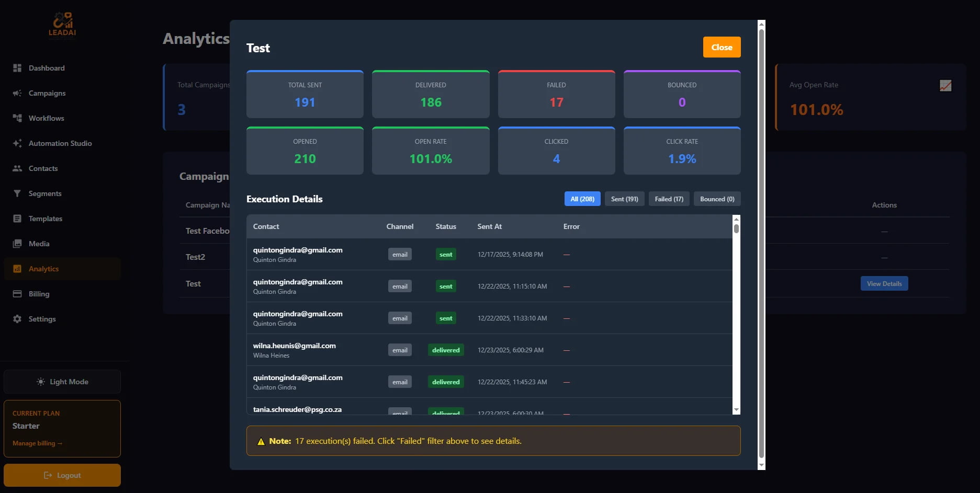Select the Failed (17) filter
Screen dimensions: 980x493
click(x=668, y=199)
